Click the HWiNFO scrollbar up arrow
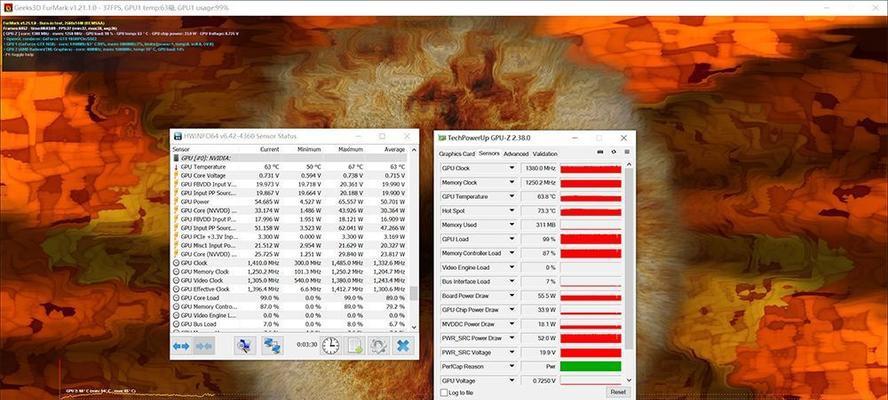 [x=413, y=150]
